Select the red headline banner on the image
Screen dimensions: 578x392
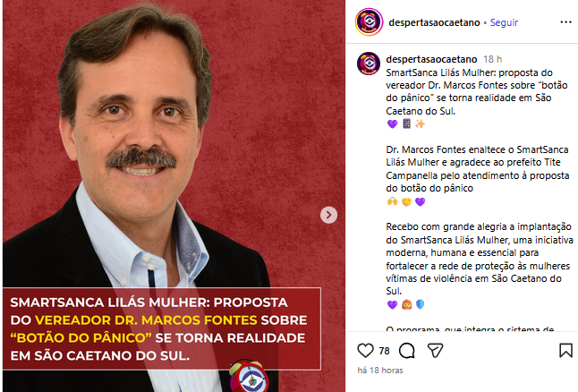[x=162, y=328]
